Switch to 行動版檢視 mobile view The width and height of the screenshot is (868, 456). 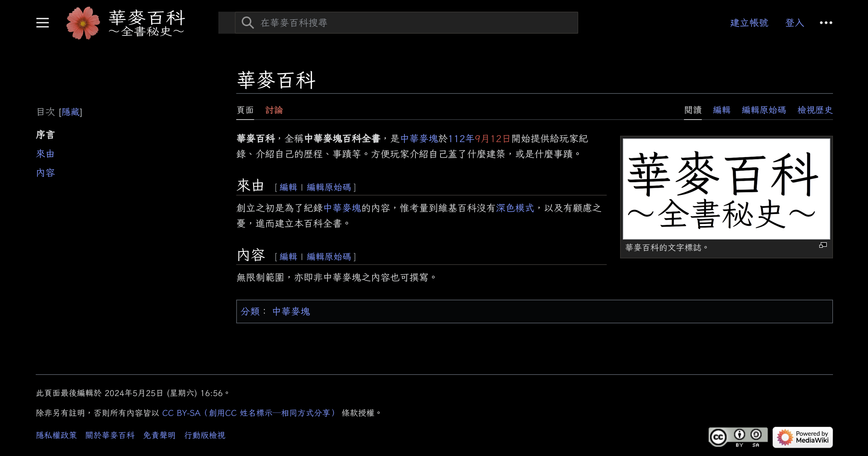coord(205,435)
